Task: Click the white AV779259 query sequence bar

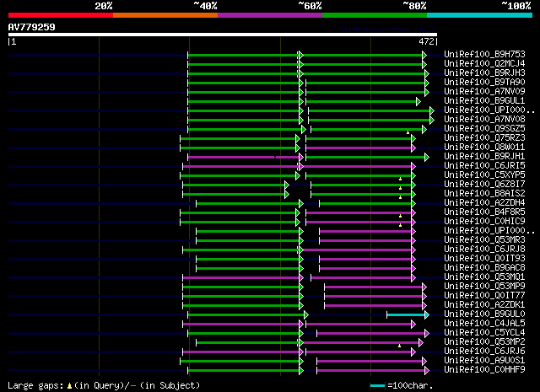Action: (223, 35)
